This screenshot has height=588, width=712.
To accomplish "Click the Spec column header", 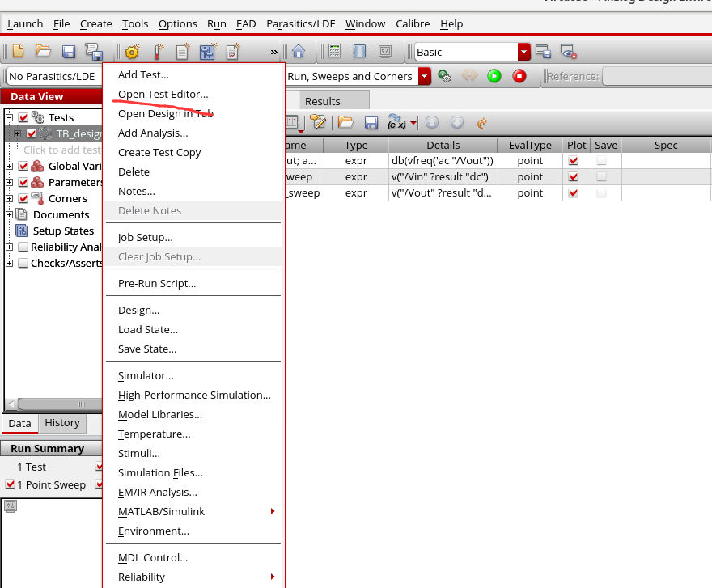I will tap(666, 146).
